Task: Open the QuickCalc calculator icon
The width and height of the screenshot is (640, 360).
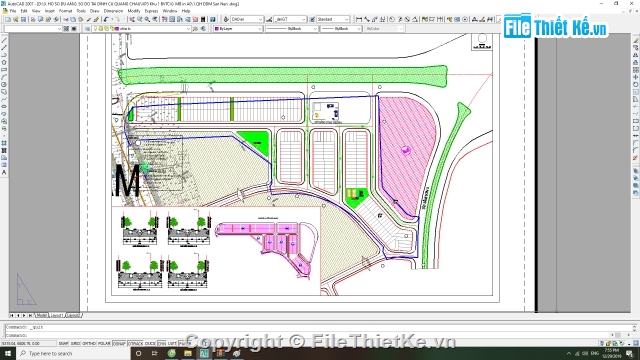Action: pyautogui.click(x=203, y=19)
